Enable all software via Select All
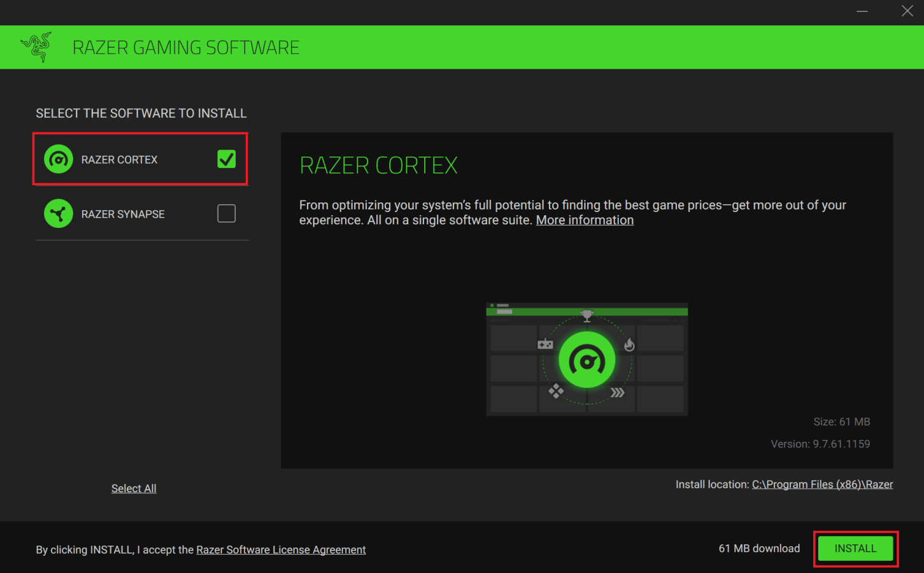This screenshot has height=573, width=924. 133,488
